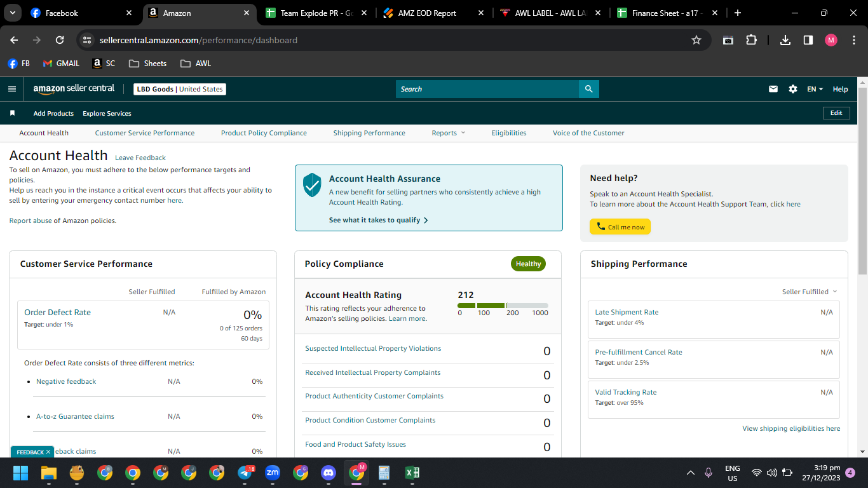This screenshot has width=868, height=488.
Task: Open the Sheets bookmark folder
Action: tap(147, 64)
